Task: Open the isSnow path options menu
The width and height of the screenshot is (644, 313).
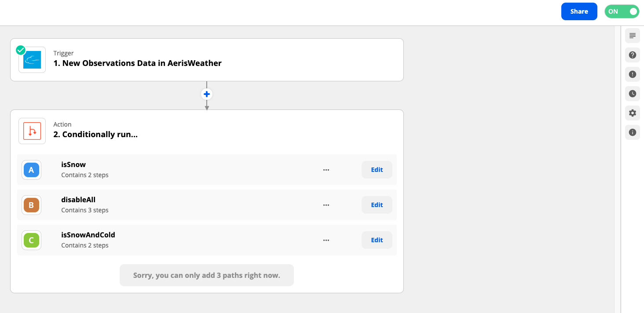Action: pyautogui.click(x=326, y=170)
